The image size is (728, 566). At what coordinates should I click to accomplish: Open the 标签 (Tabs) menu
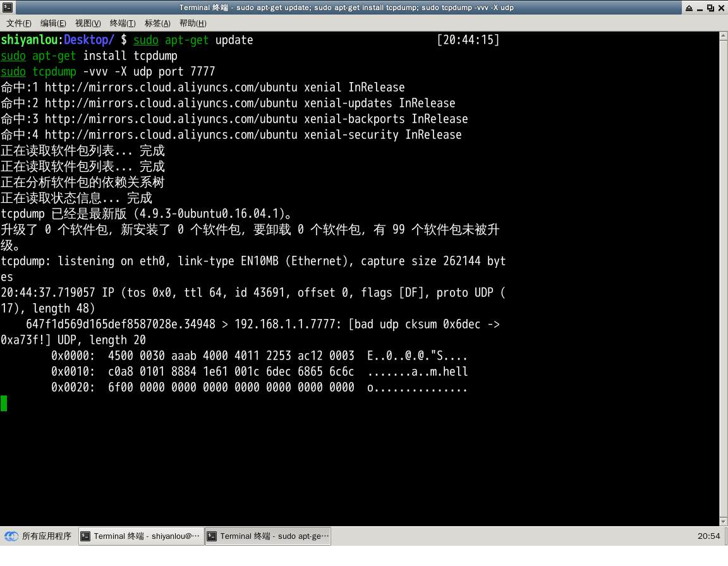[157, 23]
